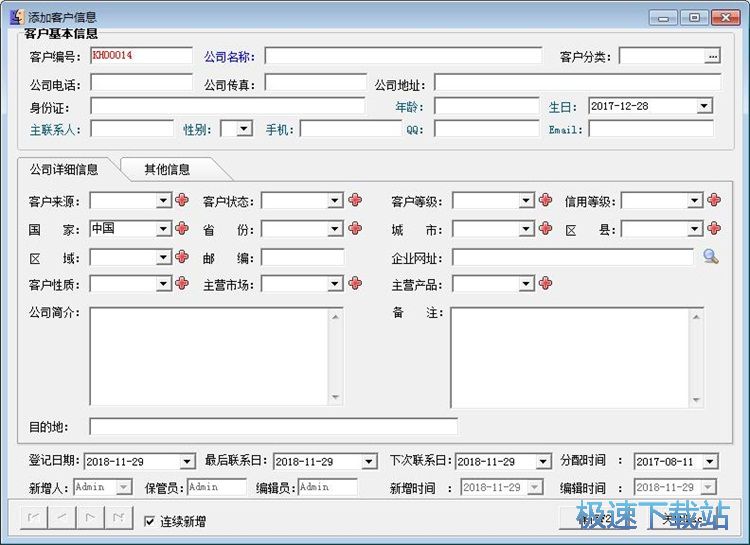Screen dimensions: 750x545
Task: Click the 公司简介 text area scrollbar
Action: [336, 356]
